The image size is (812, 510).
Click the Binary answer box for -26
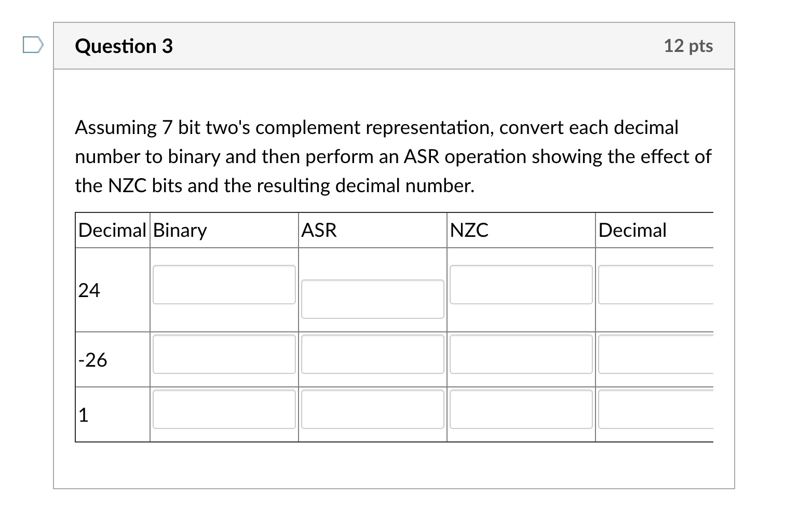pyautogui.click(x=223, y=354)
